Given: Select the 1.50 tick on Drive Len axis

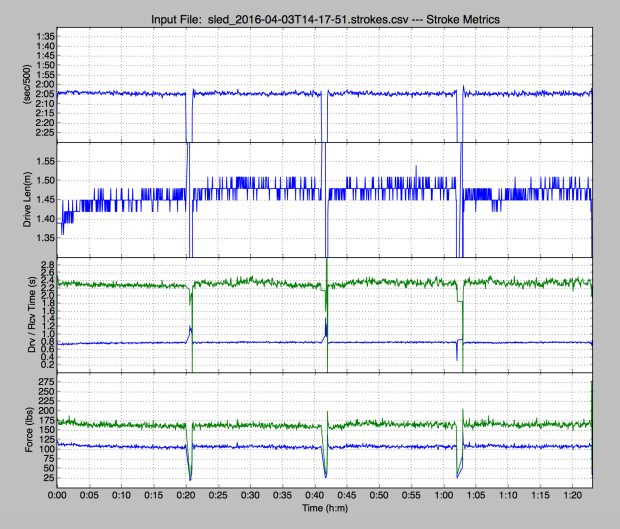Looking at the screenshot, I should (42, 180).
